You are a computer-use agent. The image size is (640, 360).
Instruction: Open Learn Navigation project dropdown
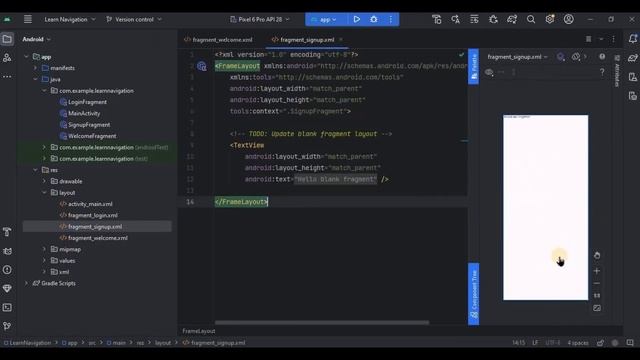[x=70, y=19]
